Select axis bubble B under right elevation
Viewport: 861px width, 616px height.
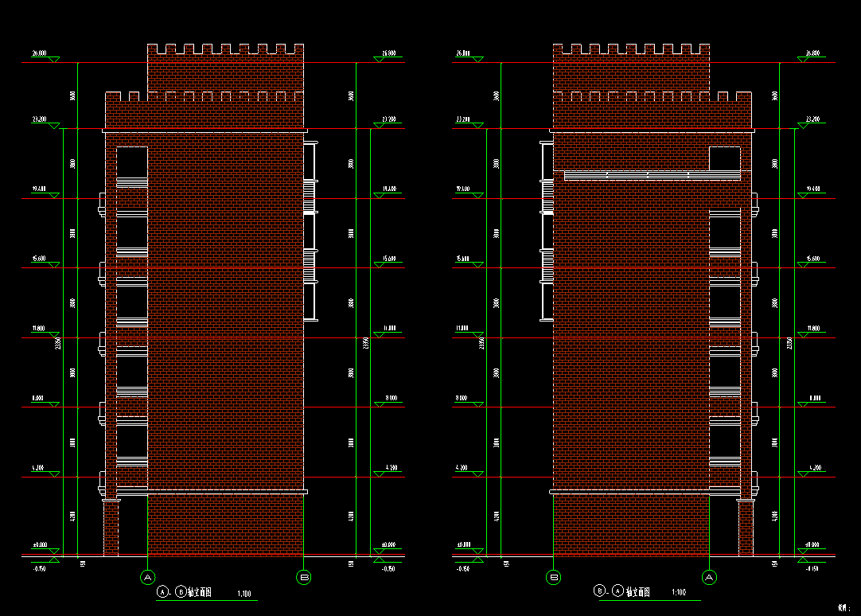pyautogui.click(x=554, y=577)
